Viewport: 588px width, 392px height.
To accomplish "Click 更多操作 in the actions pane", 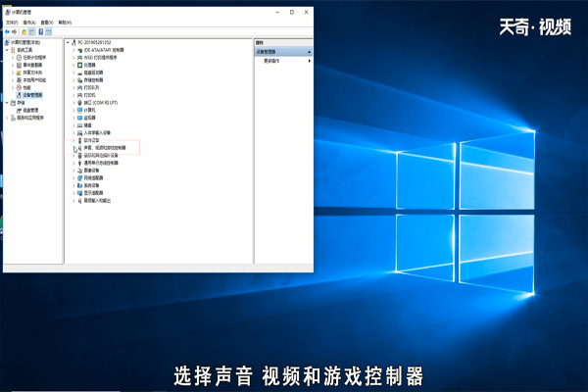I will coord(271,61).
